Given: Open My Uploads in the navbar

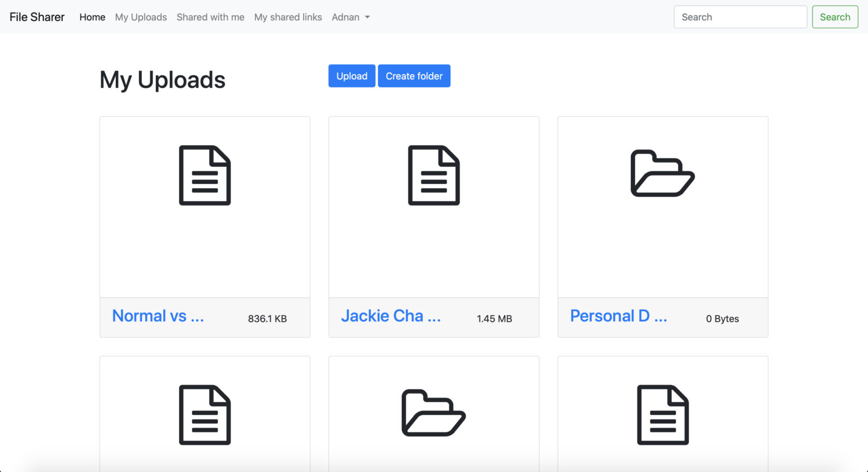Looking at the screenshot, I should pos(141,17).
